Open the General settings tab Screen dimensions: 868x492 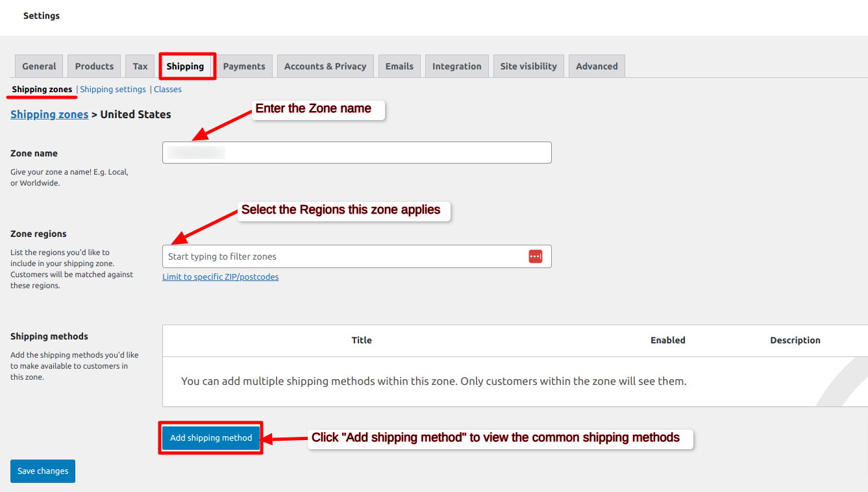tap(38, 66)
